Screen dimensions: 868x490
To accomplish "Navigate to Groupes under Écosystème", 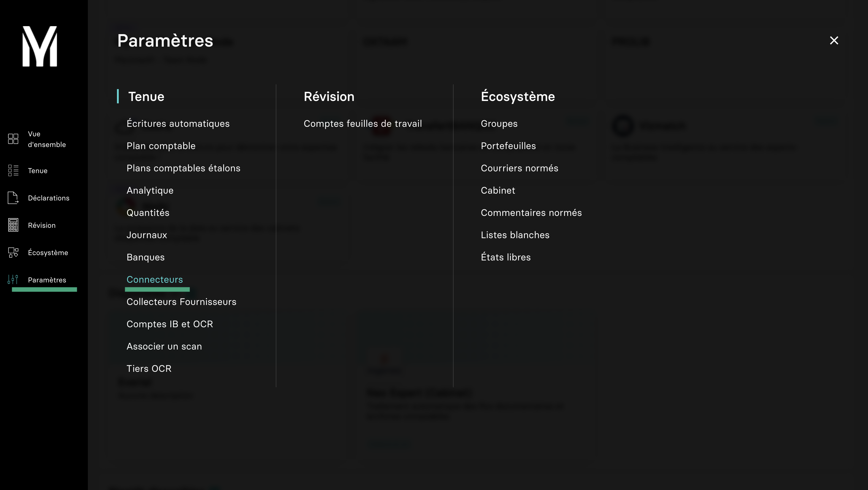I will coord(499,124).
